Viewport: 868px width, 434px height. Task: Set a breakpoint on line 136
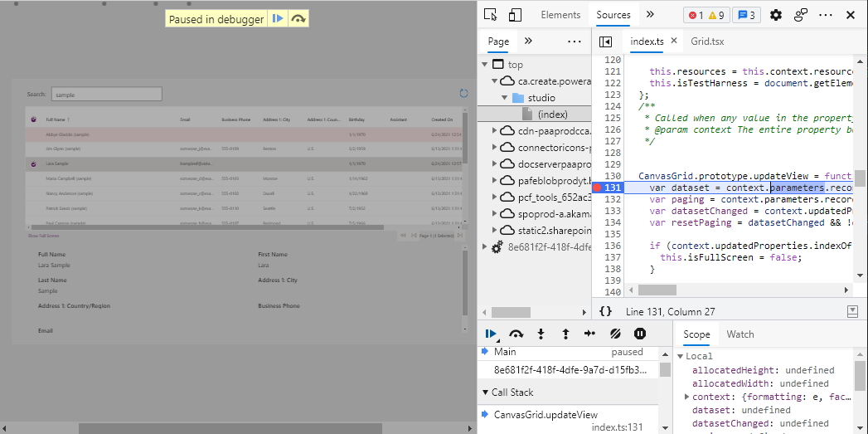click(613, 246)
